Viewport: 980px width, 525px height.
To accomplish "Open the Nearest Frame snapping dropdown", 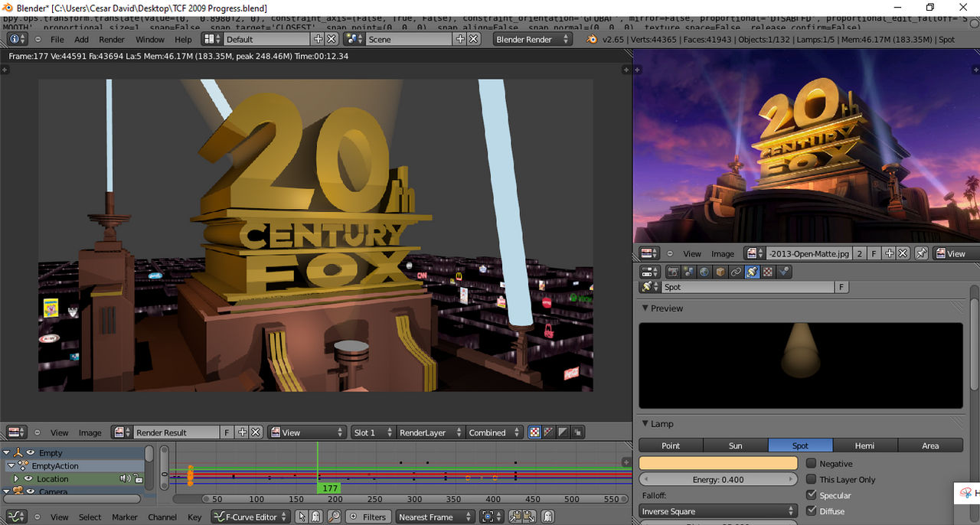I will (x=434, y=517).
